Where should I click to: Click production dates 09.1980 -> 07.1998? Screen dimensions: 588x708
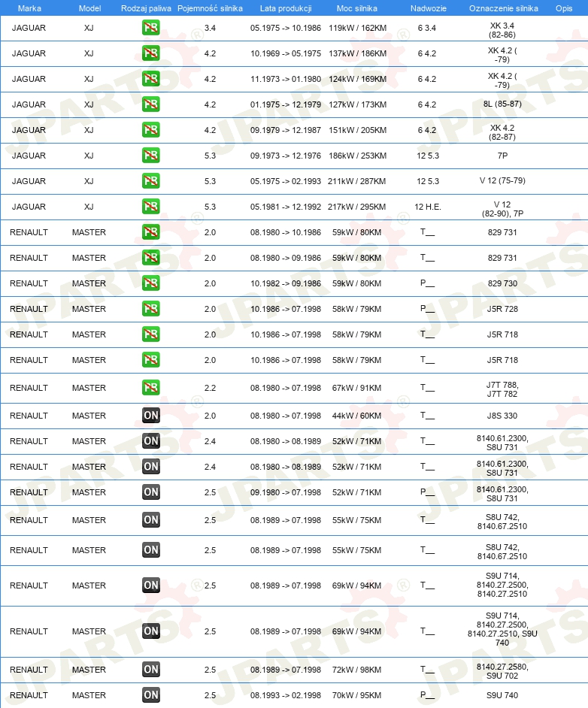pos(286,492)
